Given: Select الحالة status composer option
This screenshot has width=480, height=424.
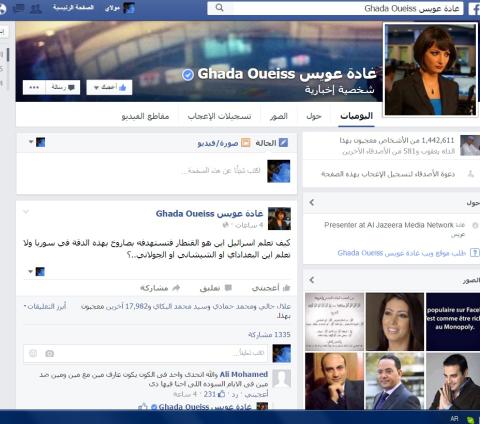Looking at the screenshot, I should (271, 143).
